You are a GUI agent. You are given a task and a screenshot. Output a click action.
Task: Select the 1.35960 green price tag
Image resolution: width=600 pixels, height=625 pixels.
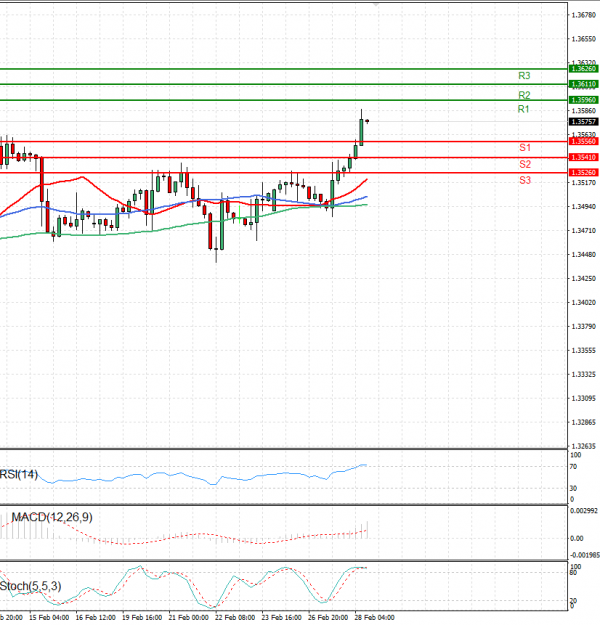pyautogui.click(x=583, y=100)
